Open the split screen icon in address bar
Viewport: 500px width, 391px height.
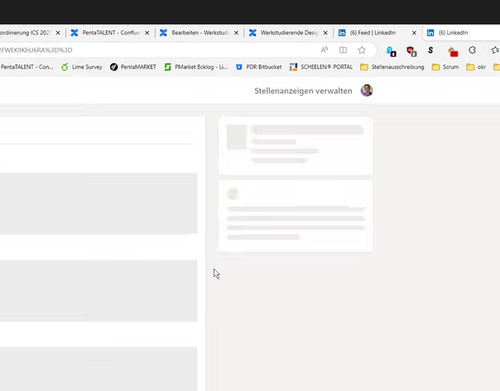tap(343, 50)
